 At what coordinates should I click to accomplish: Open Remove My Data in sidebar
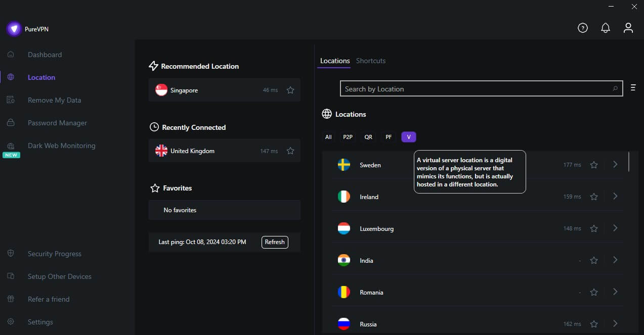(54, 100)
